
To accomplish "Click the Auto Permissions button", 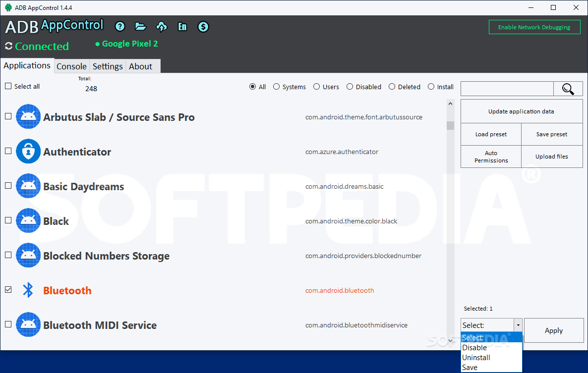I will pyautogui.click(x=491, y=157).
